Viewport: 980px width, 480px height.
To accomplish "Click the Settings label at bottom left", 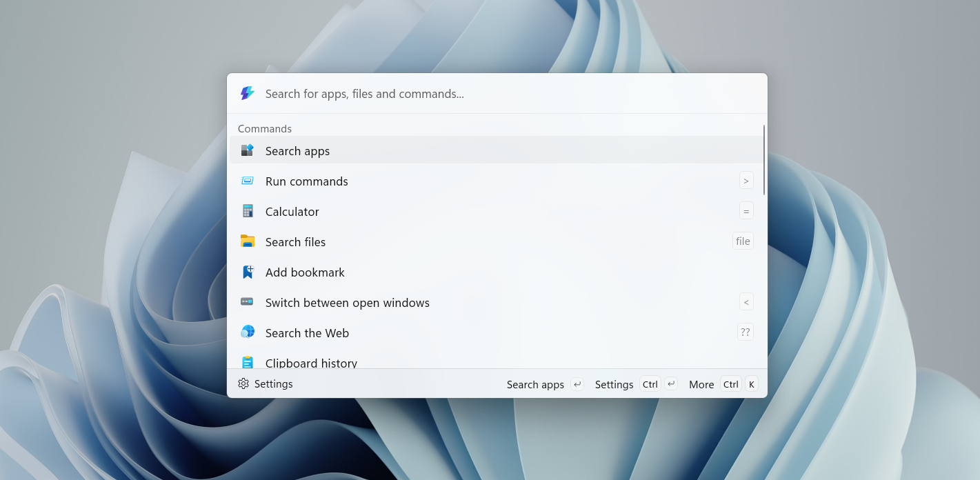I will click(x=273, y=383).
